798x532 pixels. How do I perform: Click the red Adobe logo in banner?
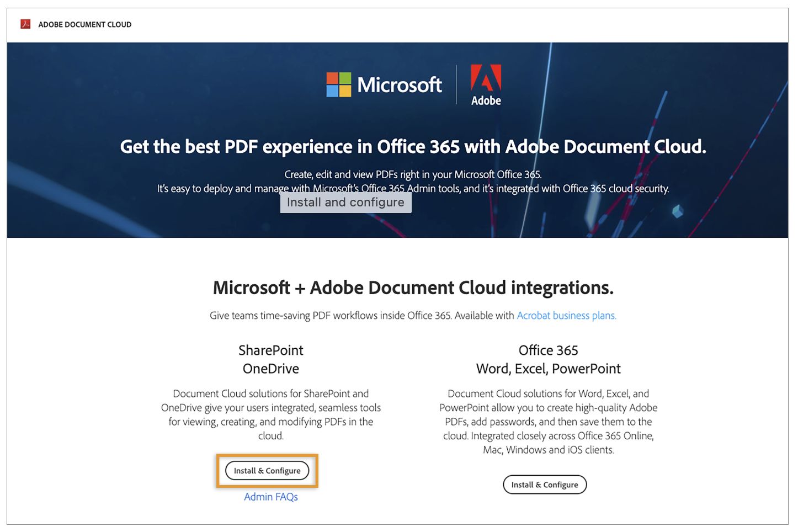[x=486, y=77]
